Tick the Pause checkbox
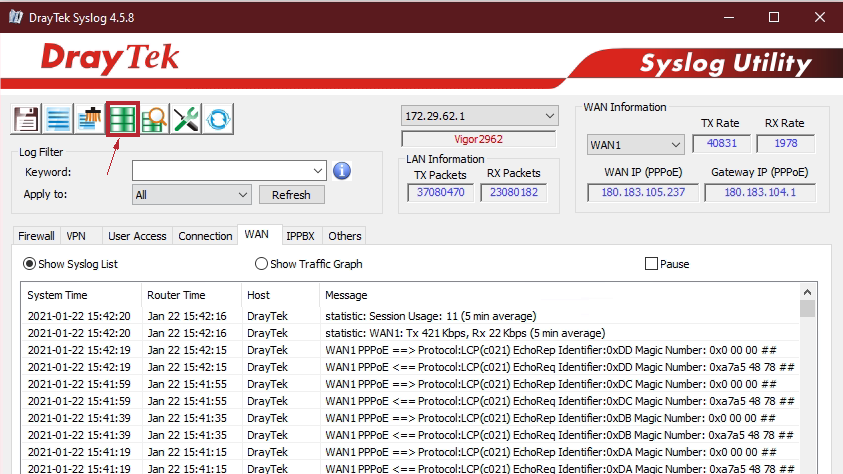 [651, 264]
